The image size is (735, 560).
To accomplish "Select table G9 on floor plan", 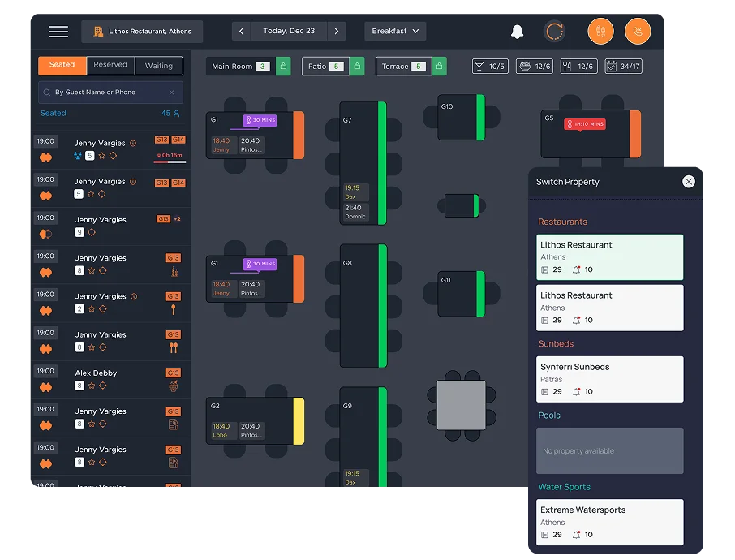I will (x=363, y=436).
